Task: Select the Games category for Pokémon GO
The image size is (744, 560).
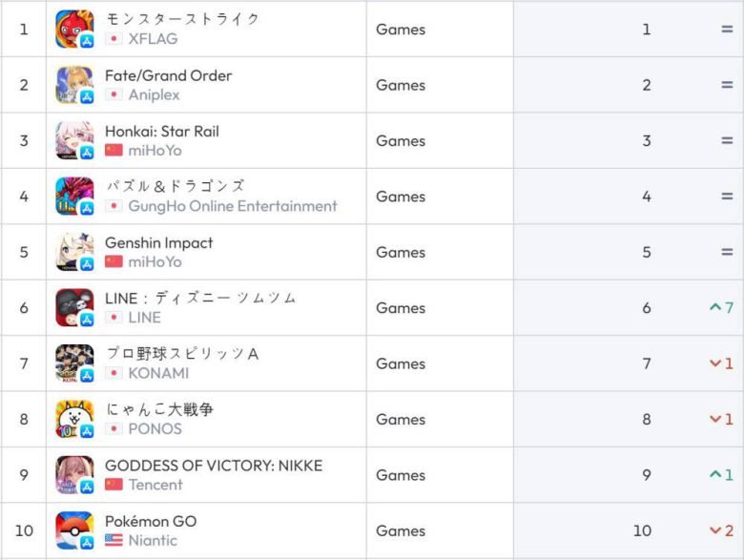Action: coord(401,530)
